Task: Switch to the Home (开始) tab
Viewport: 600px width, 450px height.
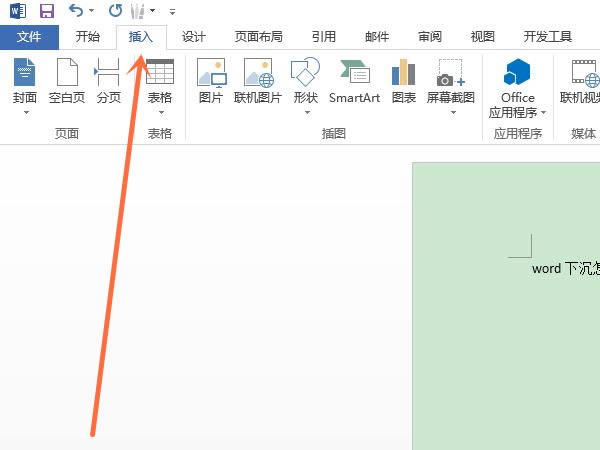Action: 87,37
